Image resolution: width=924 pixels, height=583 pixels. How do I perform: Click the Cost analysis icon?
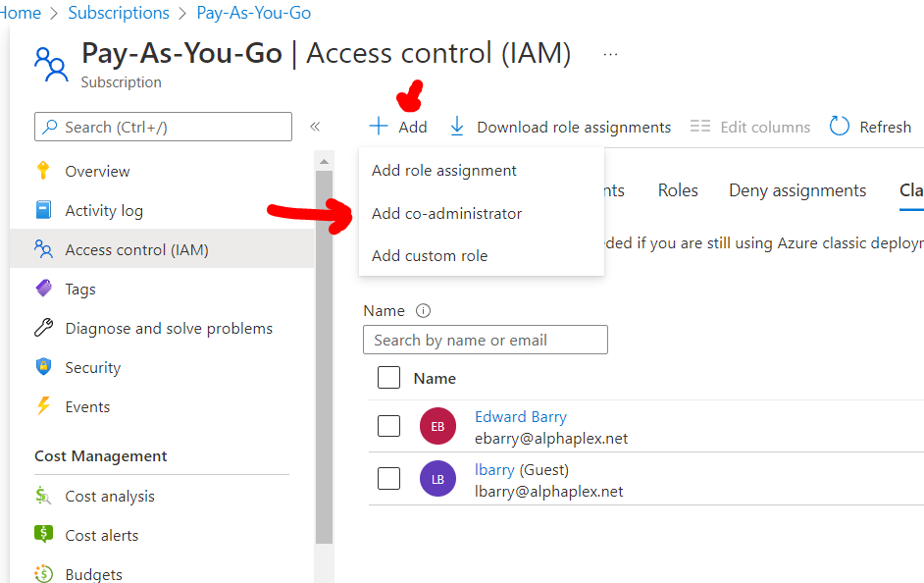(x=43, y=496)
